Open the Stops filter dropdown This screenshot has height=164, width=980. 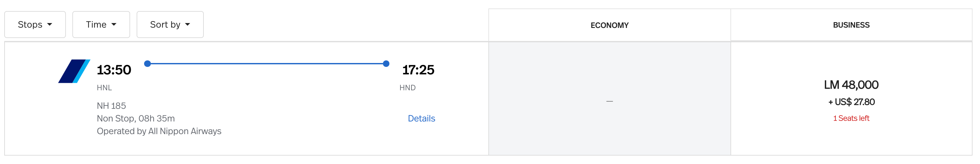pos(35,25)
